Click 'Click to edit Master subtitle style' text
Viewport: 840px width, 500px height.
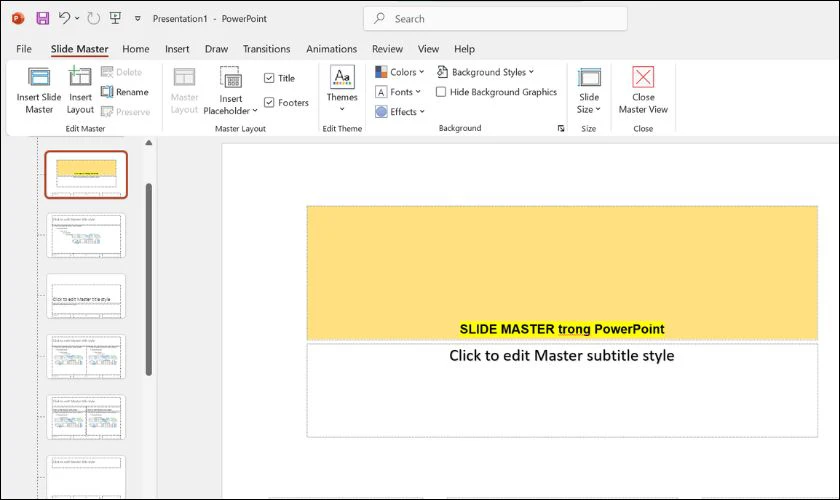tap(561, 356)
